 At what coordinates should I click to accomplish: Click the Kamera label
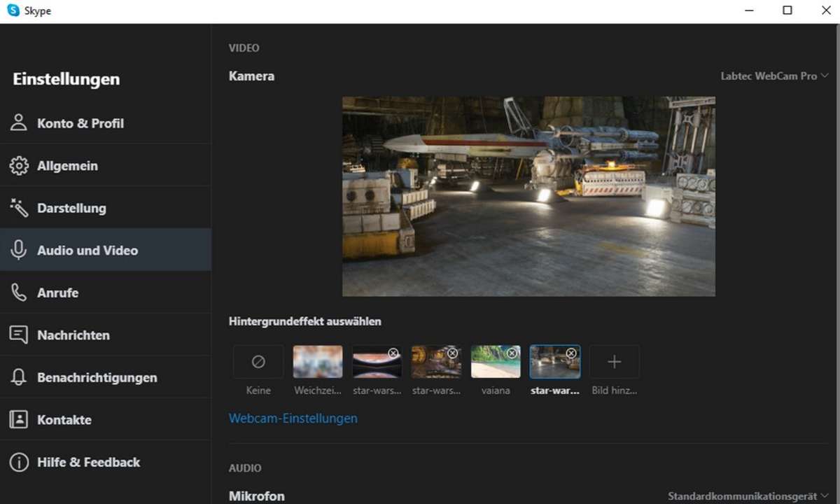251,76
